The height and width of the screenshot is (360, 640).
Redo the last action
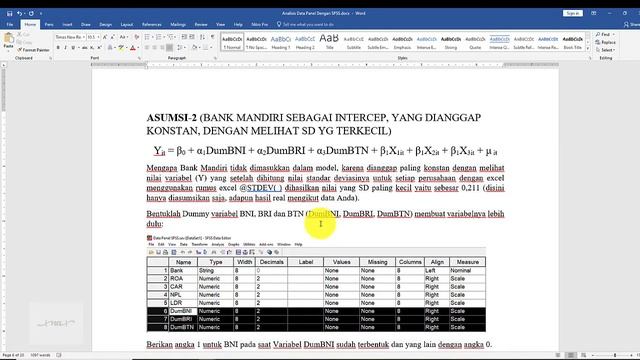[x=31, y=13]
